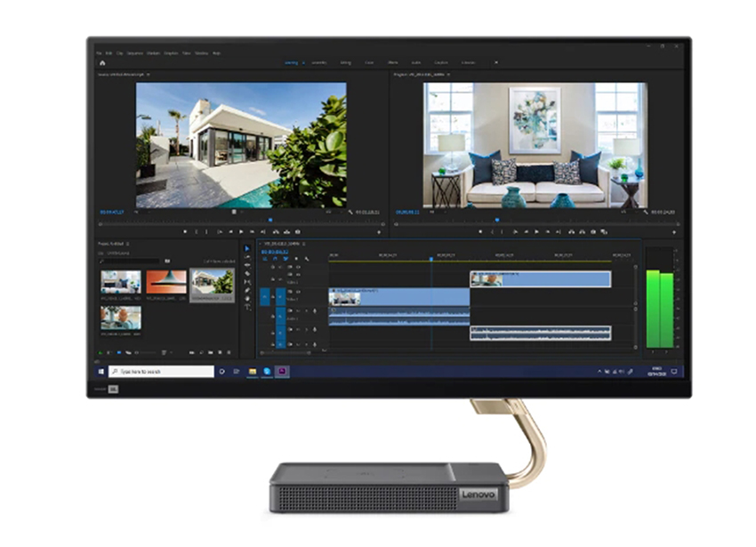The height and width of the screenshot is (547, 756).
Task: Select the Selection tool in the timeline toolbar
Action: 247,249
